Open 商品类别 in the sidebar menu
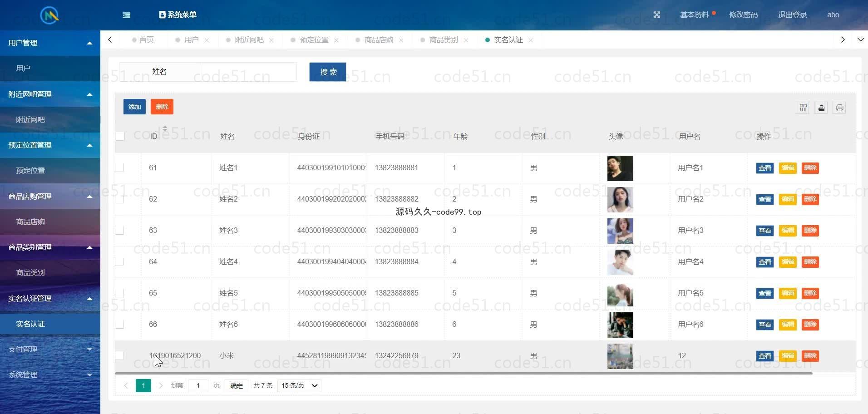Screen dimensions: 868x414 [x=50, y=272]
